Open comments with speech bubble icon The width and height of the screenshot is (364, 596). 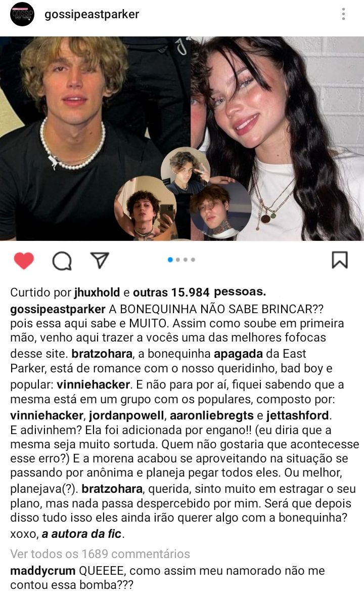(x=62, y=261)
